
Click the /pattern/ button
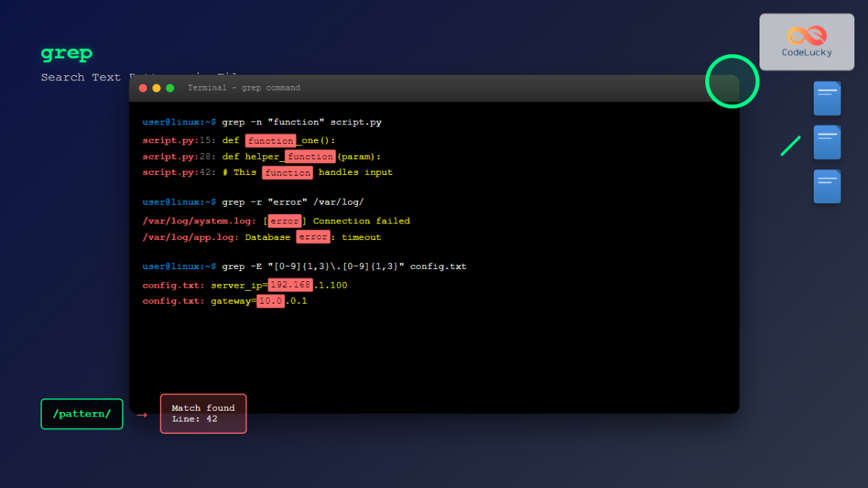click(82, 414)
